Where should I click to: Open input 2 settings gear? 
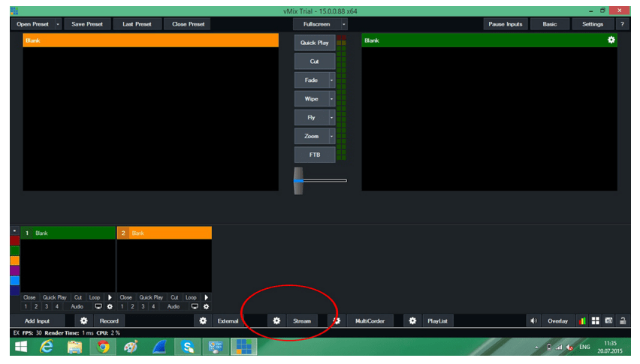coord(206,306)
